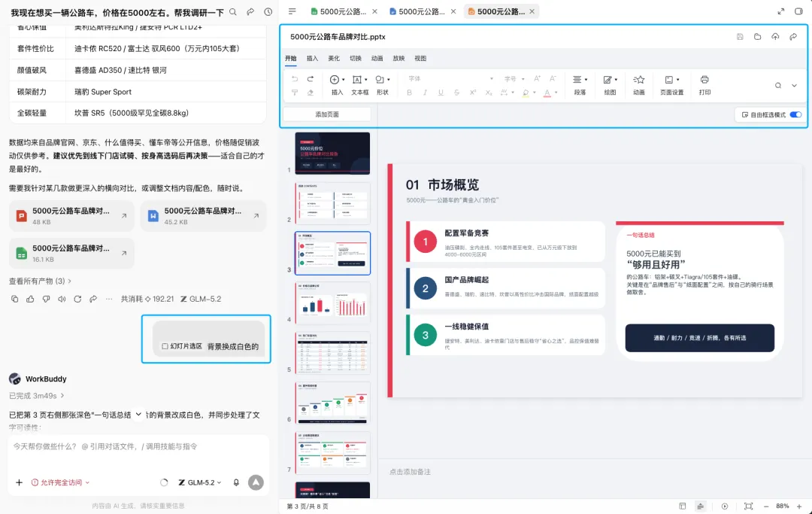Zoom in with plus in status bar
This screenshot has height=514, width=812.
coord(799,506)
